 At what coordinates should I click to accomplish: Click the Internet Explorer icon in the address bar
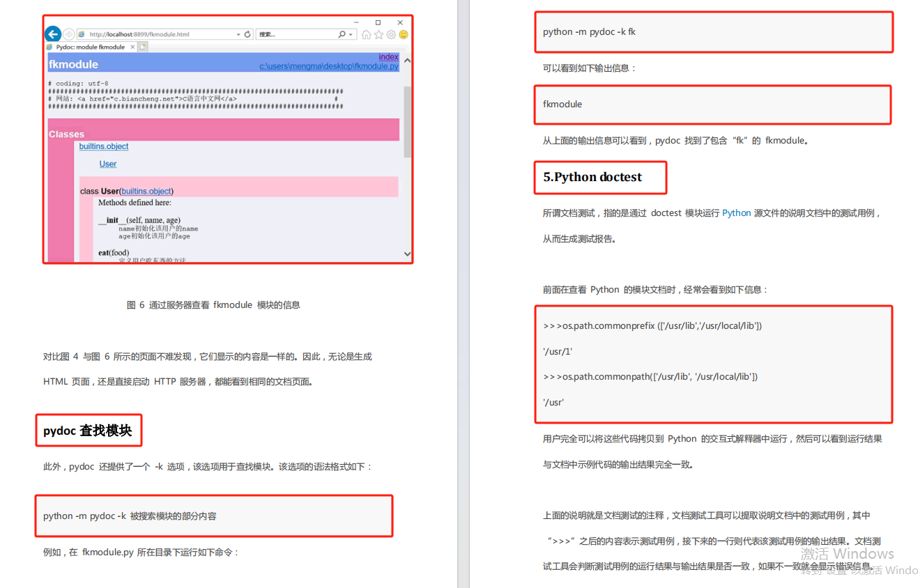(x=82, y=33)
